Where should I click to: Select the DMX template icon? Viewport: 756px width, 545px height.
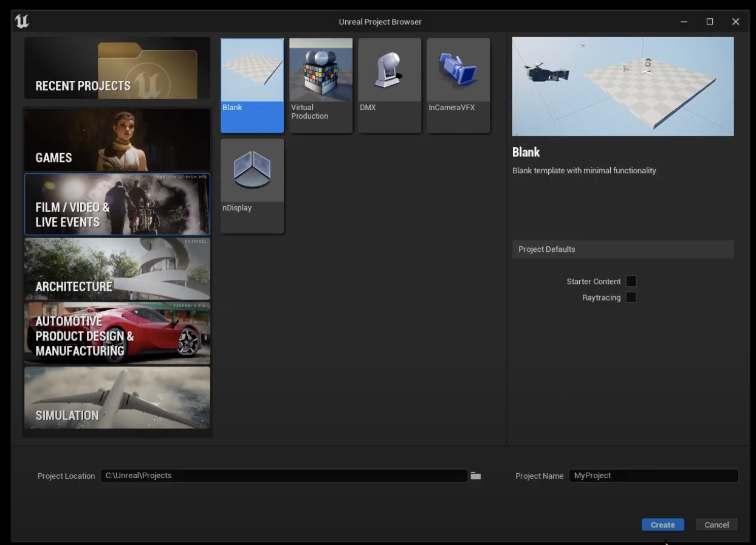point(389,71)
